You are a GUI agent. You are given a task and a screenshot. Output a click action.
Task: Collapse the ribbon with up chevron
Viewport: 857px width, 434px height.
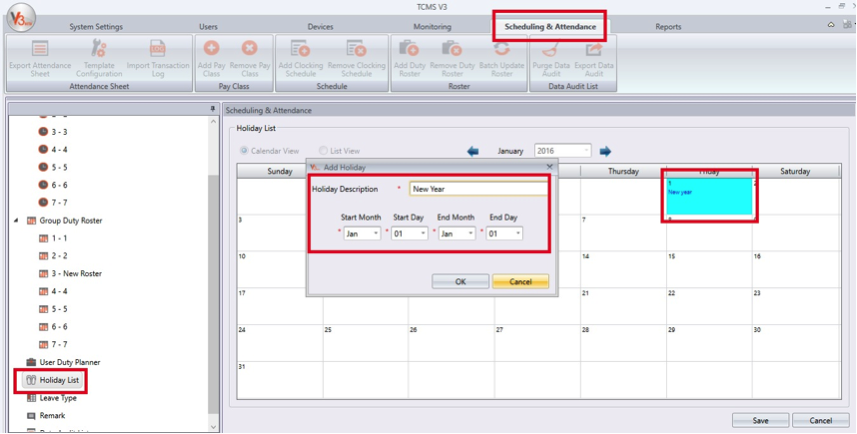[831, 25]
